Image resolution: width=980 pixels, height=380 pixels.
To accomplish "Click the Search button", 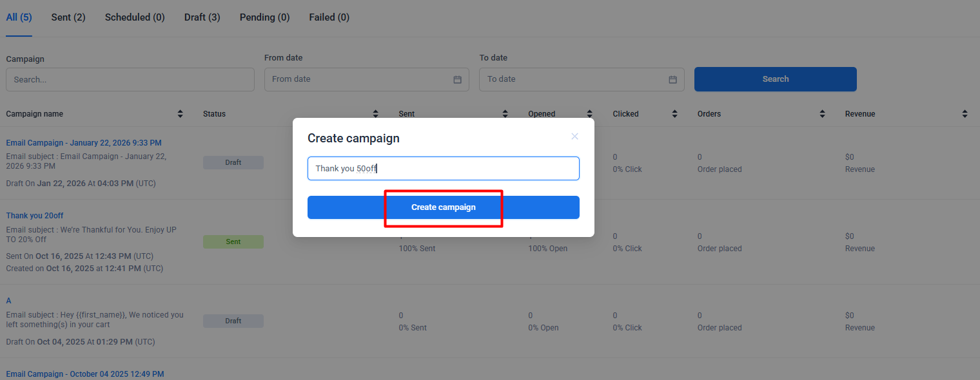I will pyautogui.click(x=775, y=79).
